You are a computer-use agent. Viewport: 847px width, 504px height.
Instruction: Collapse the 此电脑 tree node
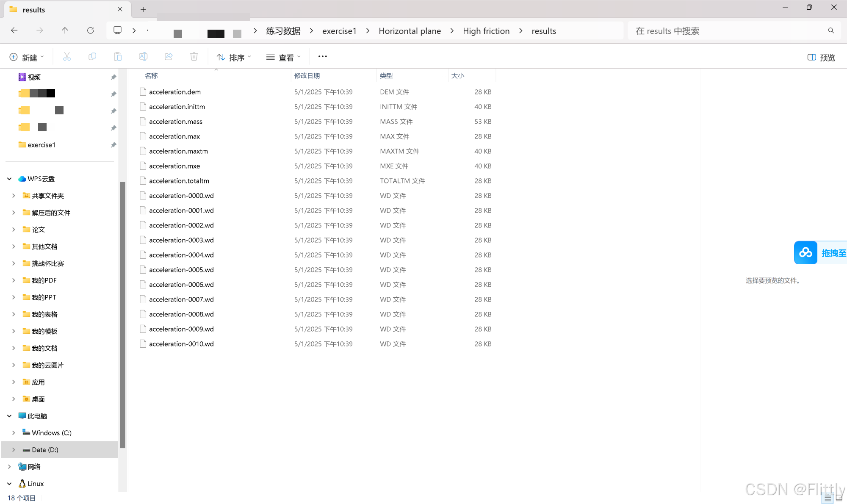pos(9,415)
